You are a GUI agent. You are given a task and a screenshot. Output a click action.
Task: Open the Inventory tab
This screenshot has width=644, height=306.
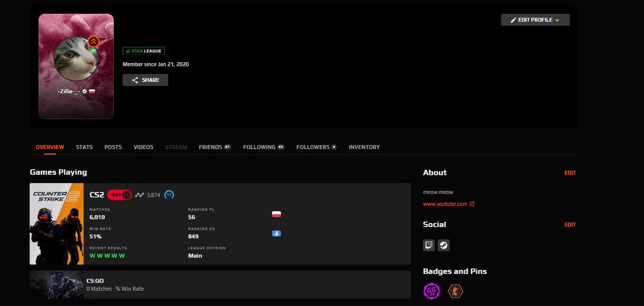click(364, 147)
